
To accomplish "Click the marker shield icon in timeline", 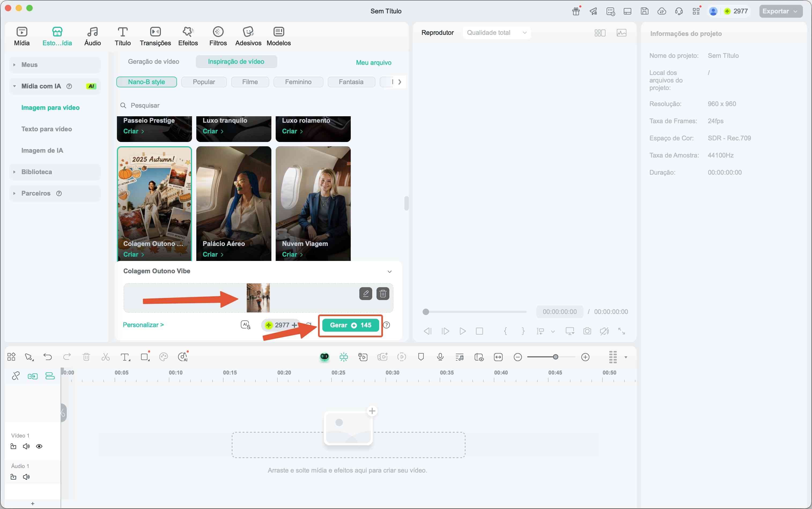I will pyautogui.click(x=421, y=357).
